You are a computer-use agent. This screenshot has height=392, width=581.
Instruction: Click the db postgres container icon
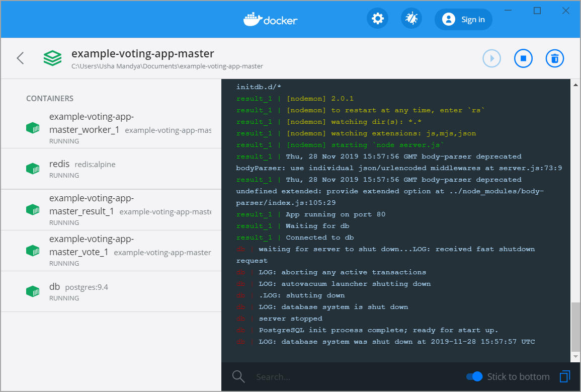33,291
